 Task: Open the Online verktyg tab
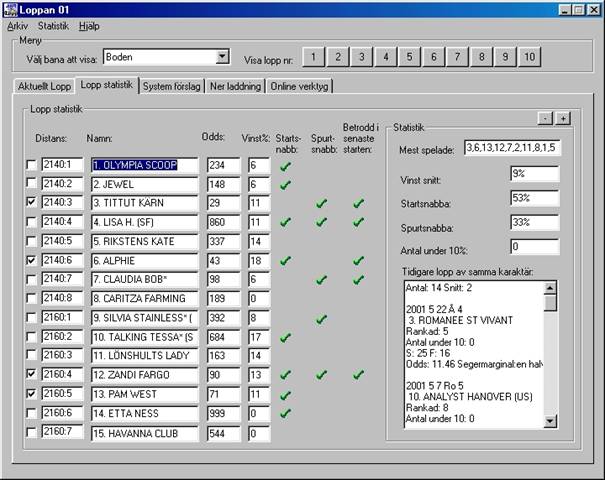[x=299, y=86]
